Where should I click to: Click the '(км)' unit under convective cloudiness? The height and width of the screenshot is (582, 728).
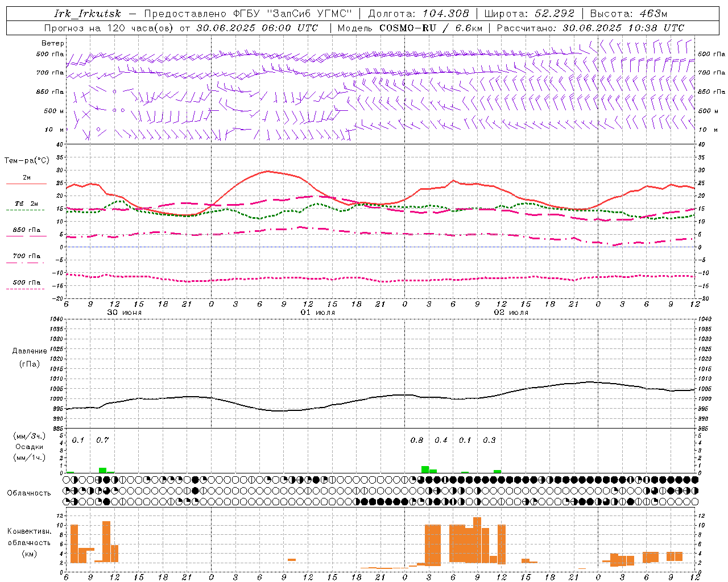(29, 554)
